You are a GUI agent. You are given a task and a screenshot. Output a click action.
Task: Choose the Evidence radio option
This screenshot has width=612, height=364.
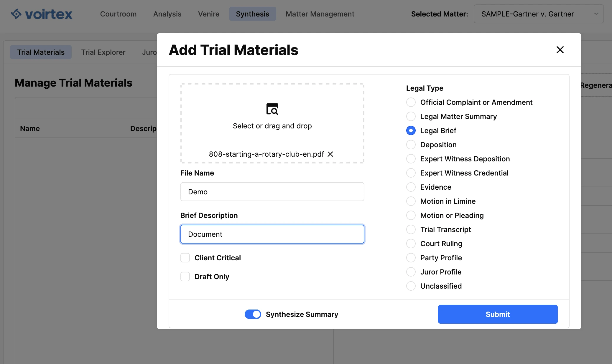pos(411,187)
